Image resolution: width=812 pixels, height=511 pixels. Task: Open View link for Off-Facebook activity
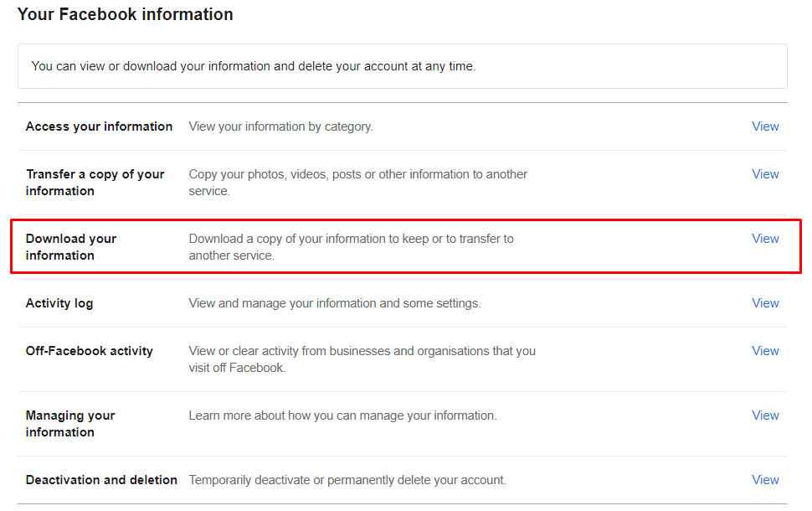pyautogui.click(x=765, y=351)
